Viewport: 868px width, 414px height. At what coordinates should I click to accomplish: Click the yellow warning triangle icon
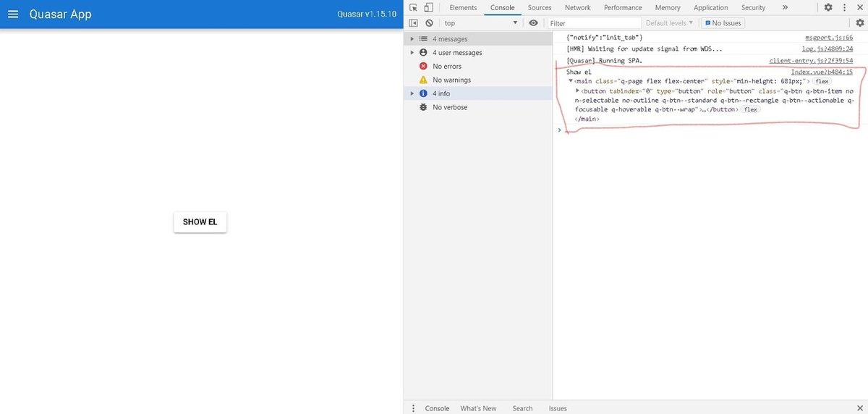coord(424,80)
